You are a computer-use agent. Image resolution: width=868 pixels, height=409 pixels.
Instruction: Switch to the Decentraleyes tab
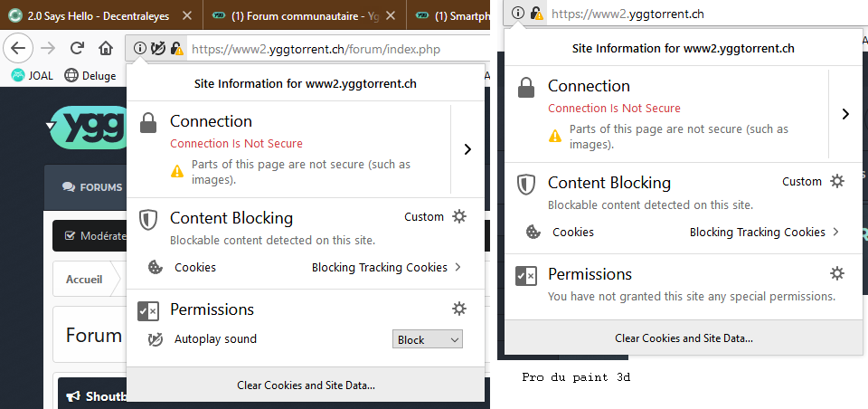coord(86,15)
